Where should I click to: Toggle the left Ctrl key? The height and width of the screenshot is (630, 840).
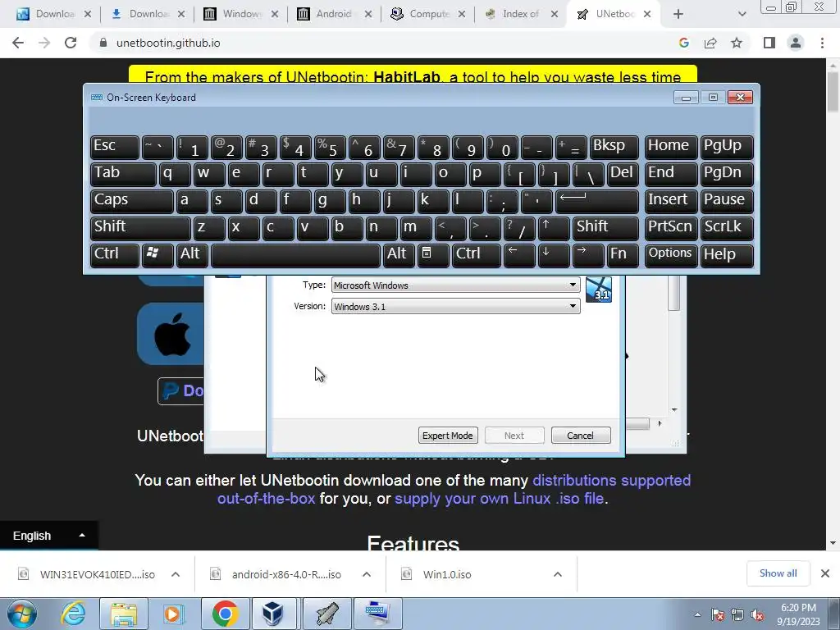(x=115, y=254)
